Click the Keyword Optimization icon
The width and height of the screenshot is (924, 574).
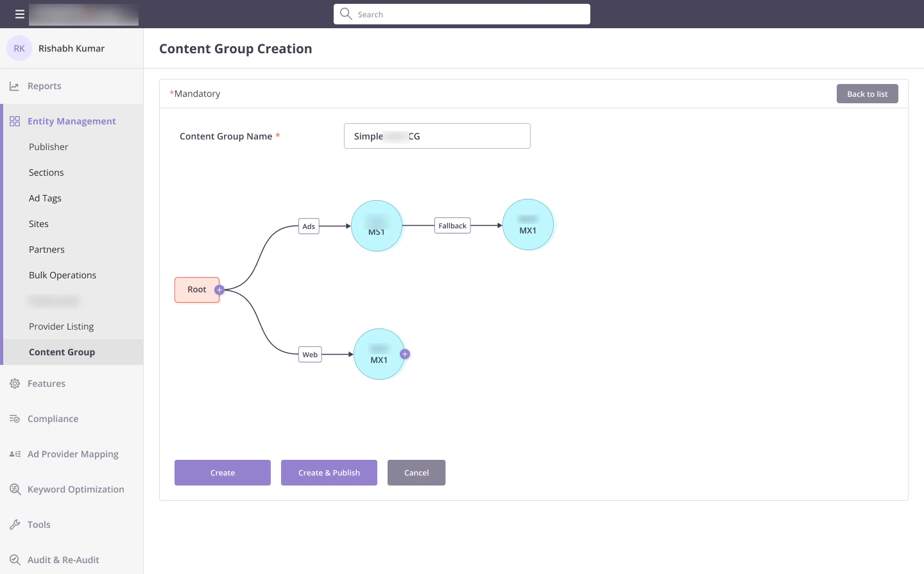point(15,489)
